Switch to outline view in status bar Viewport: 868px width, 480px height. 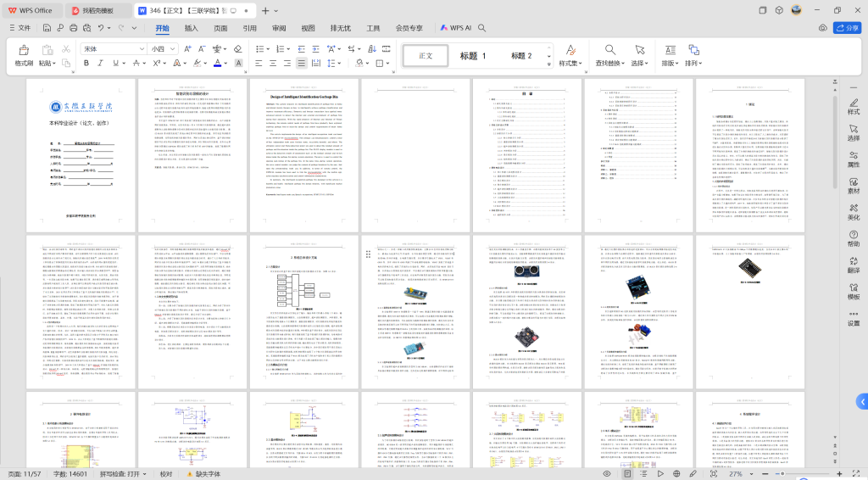(643, 474)
